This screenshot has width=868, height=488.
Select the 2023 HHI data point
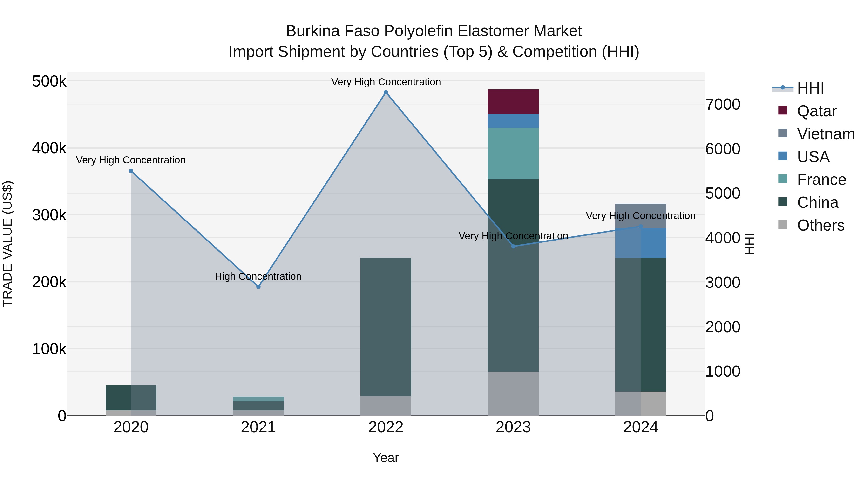click(x=514, y=247)
